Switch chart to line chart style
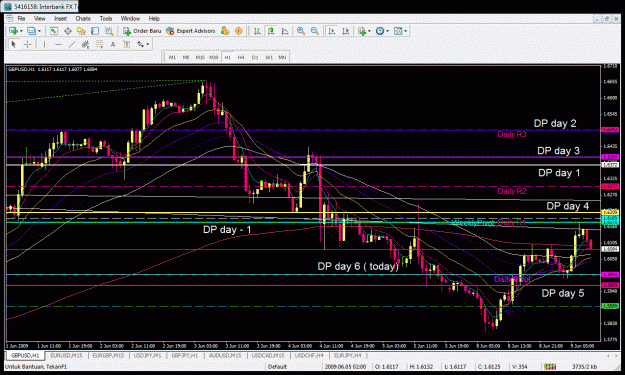 285,31
